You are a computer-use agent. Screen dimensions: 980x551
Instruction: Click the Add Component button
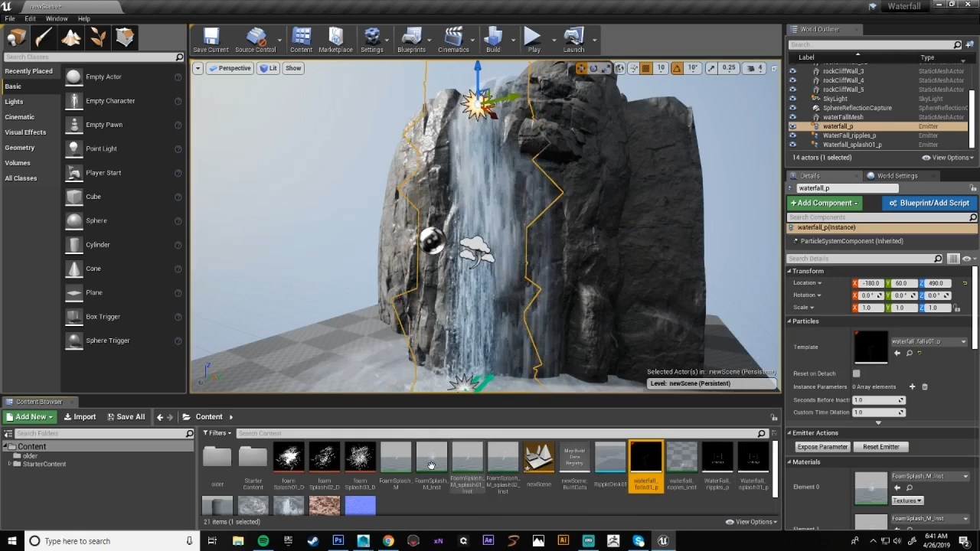point(824,203)
